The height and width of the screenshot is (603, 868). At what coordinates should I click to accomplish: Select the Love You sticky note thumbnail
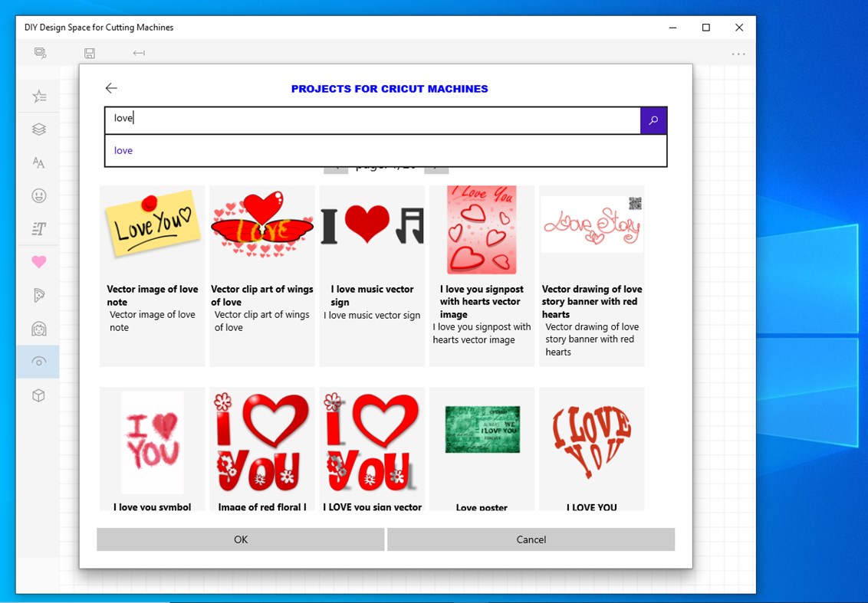tap(152, 227)
